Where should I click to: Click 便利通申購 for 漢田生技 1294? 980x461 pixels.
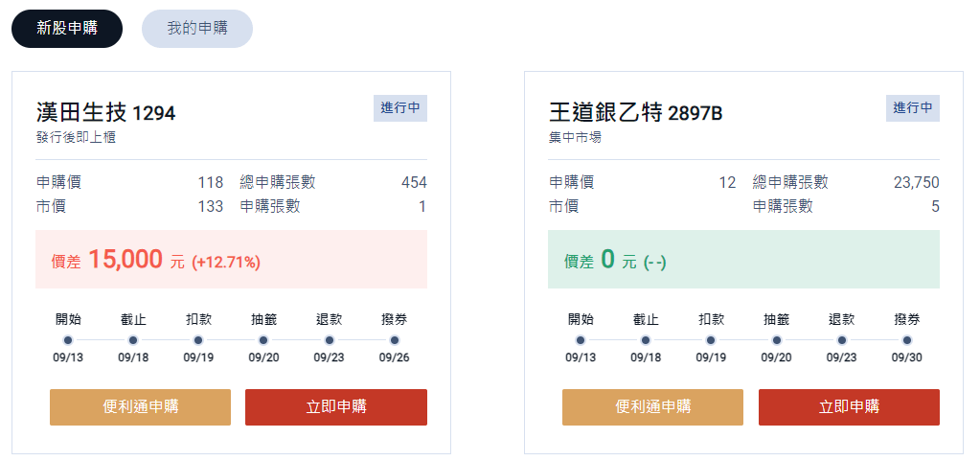point(140,407)
